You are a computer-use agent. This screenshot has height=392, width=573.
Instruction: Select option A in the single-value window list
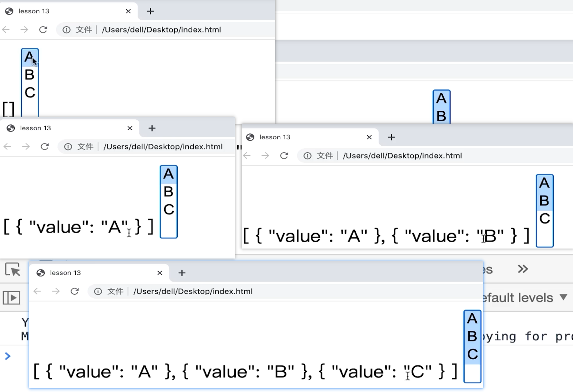pos(169,174)
